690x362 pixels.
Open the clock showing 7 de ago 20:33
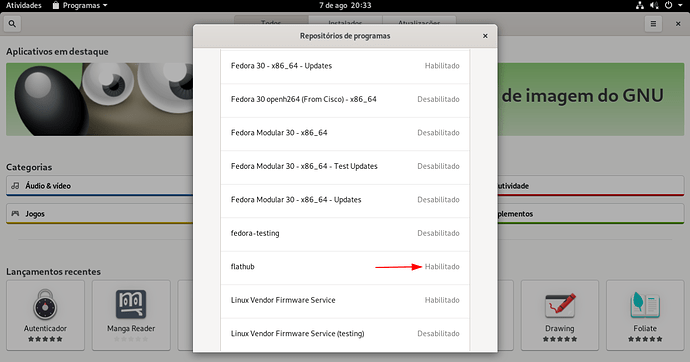[345, 5]
